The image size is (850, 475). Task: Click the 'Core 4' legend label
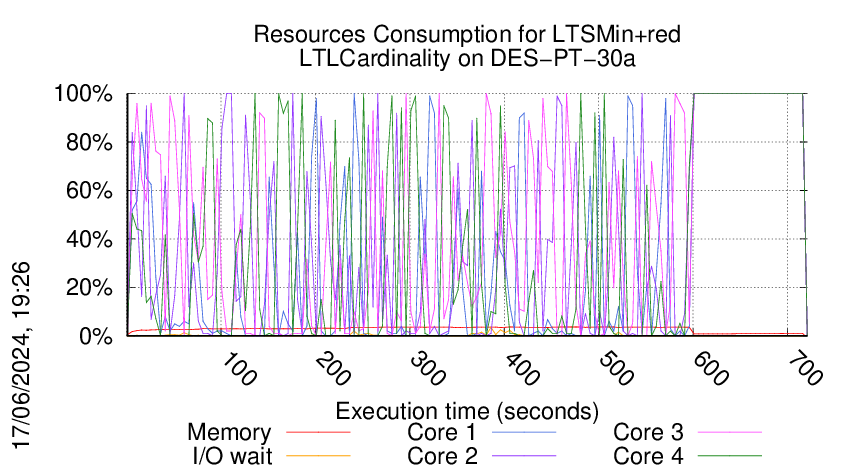tap(648, 456)
